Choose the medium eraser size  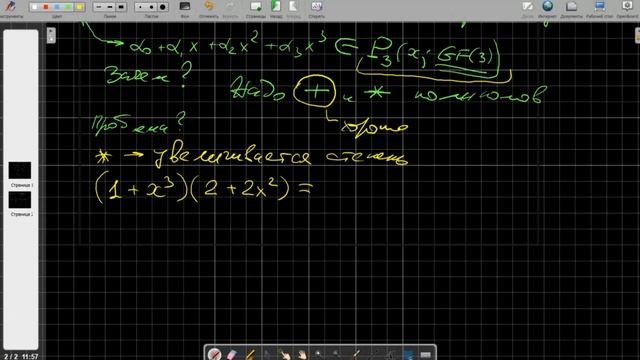coord(151,7)
